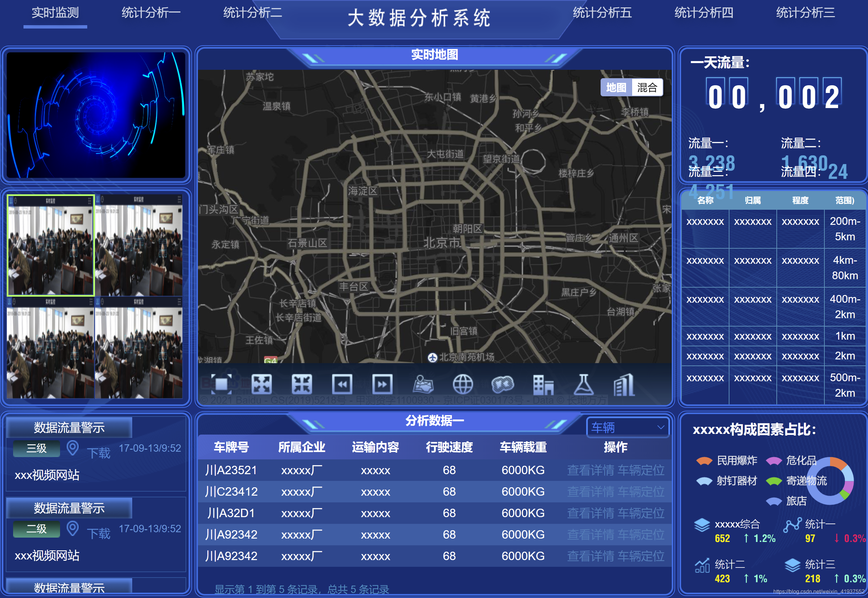Click the map pin location icon in toolbar
868x598 pixels.
[423, 384]
